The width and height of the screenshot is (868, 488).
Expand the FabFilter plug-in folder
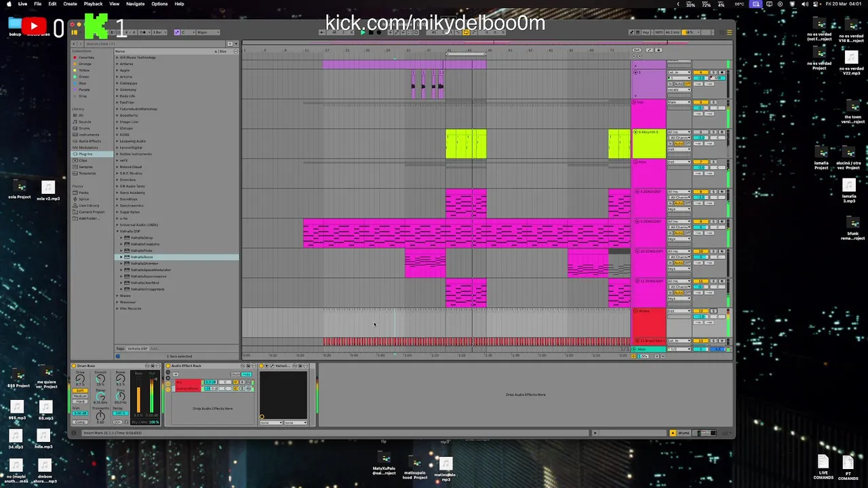(117, 102)
